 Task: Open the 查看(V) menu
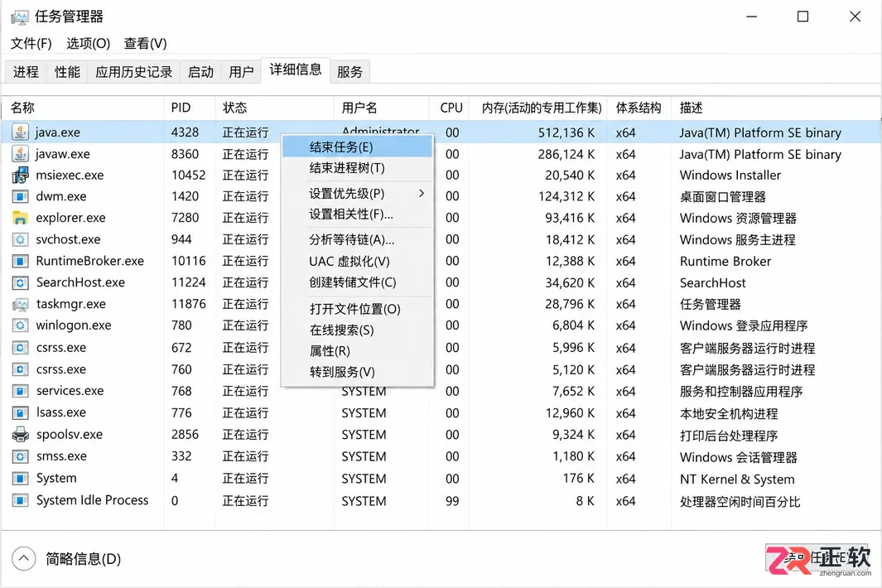[x=145, y=43]
